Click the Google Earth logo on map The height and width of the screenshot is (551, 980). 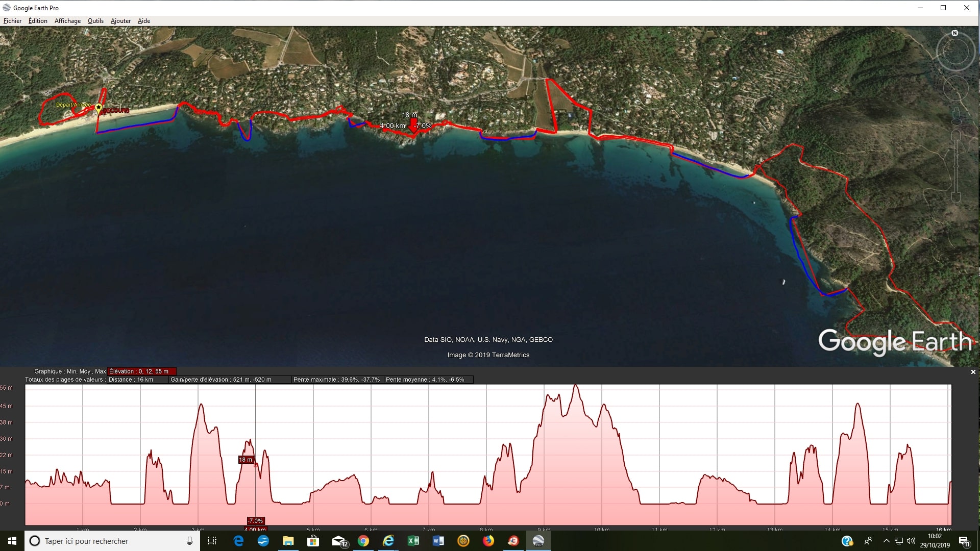click(x=895, y=341)
